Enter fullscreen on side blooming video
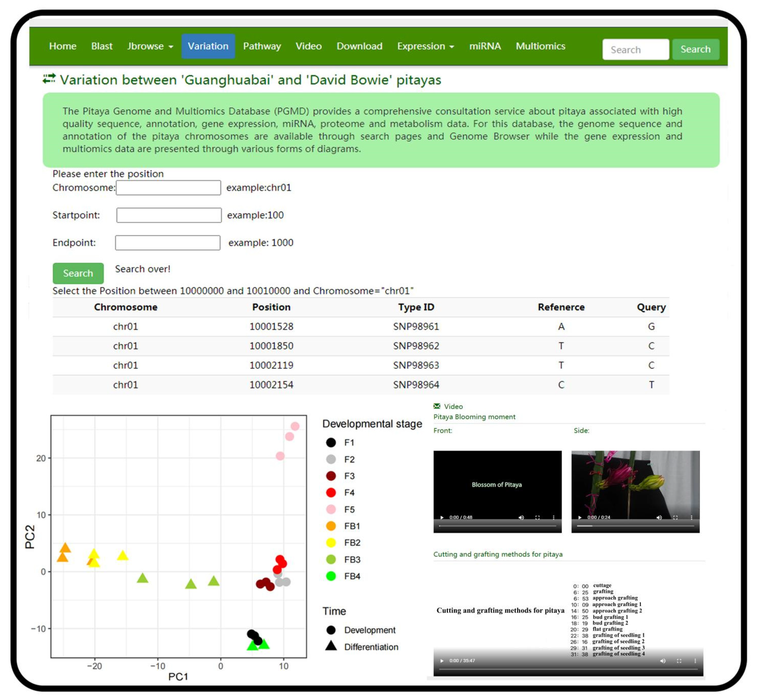The width and height of the screenshot is (758, 700). click(675, 517)
